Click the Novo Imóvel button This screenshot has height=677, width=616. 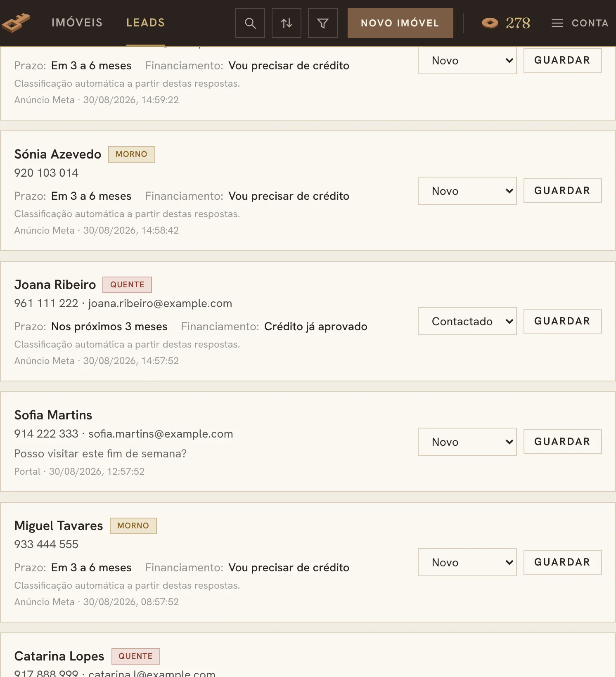click(x=400, y=23)
